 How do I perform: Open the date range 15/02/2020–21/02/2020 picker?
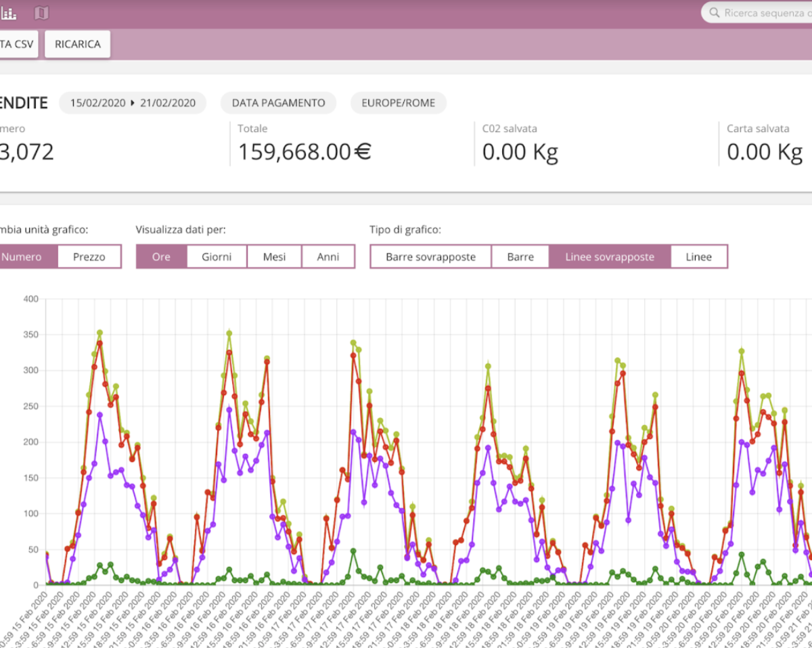click(133, 103)
